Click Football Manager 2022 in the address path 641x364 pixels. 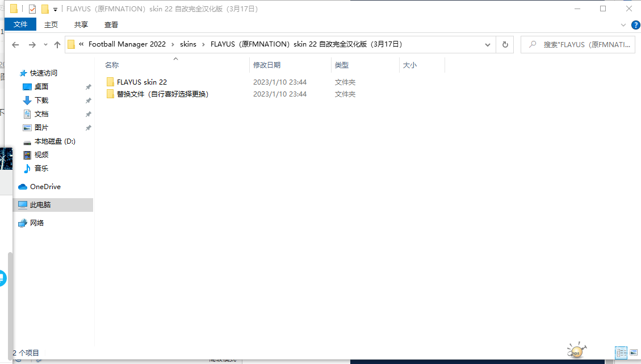pyautogui.click(x=127, y=44)
